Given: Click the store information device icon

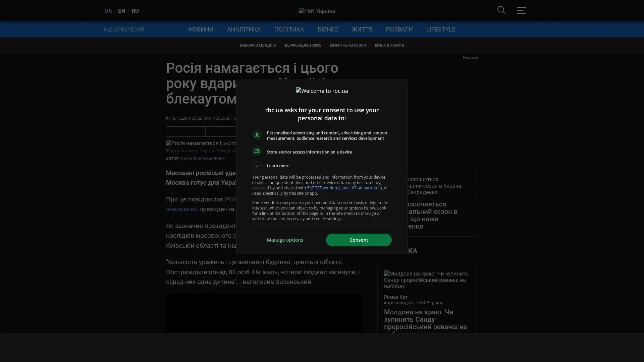Looking at the screenshot, I should (x=257, y=152).
